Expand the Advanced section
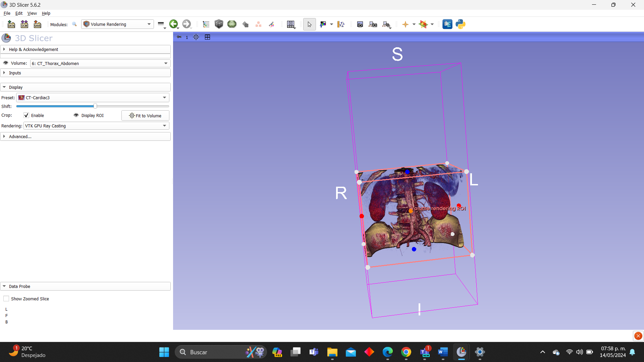 (x=20, y=136)
